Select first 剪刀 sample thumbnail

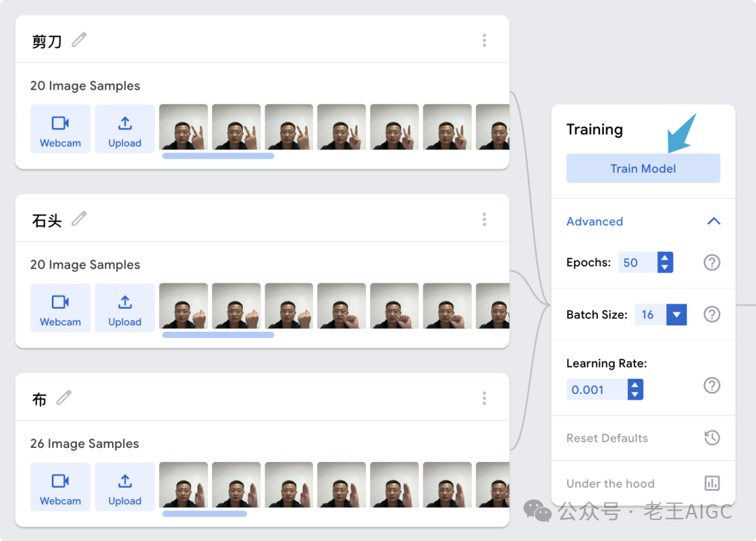click(x=183, y=127)
